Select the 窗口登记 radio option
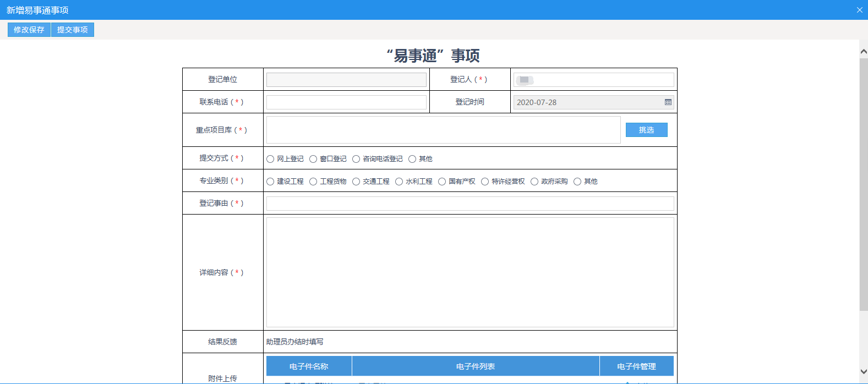The image size is (868, 384). [313, 159]
